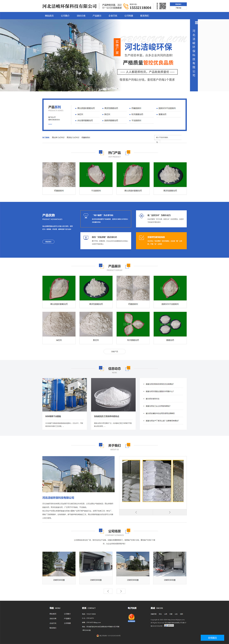
Task: Click the flower icon in 品质为本 card
Action: coord(141,215)
